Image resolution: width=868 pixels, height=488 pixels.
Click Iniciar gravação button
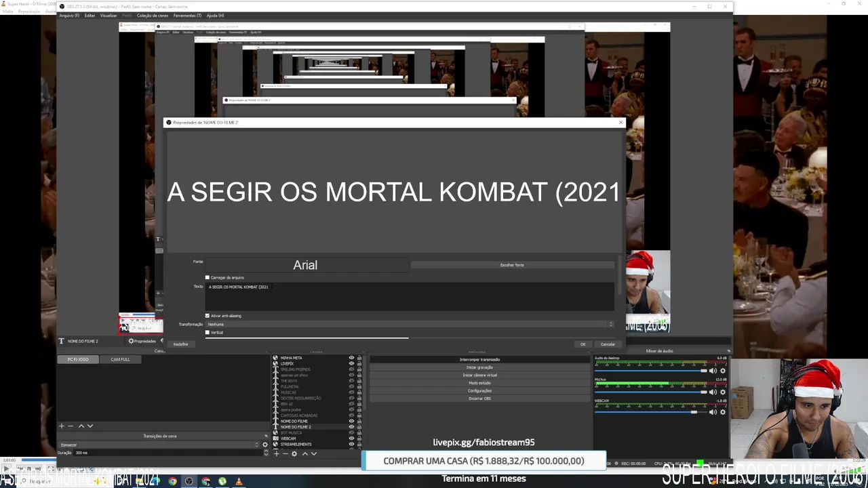(480, 367)
